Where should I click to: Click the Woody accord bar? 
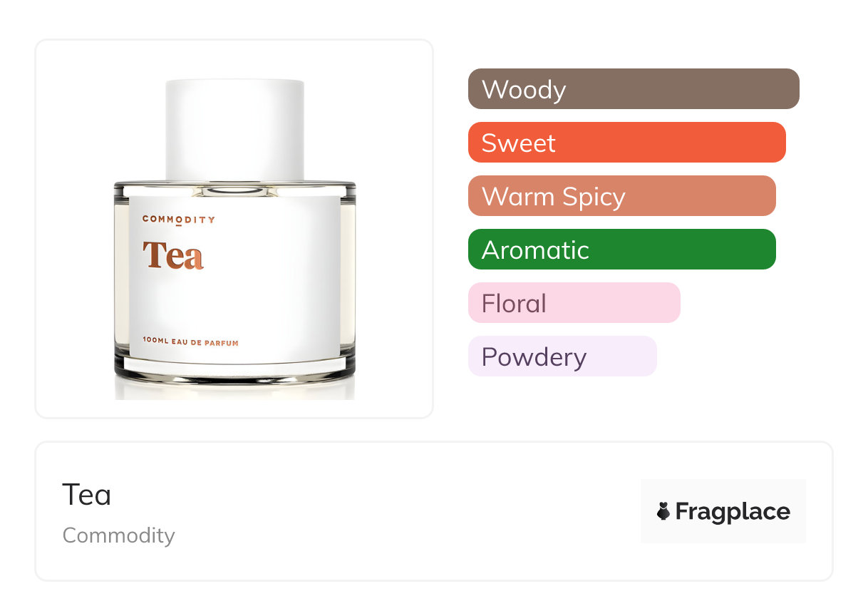click(634, 89)
